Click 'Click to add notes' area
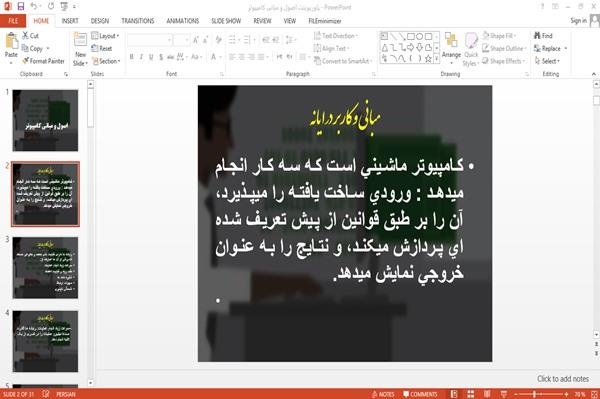This screenshot has height=399, width=600. [x=562, y=379]
